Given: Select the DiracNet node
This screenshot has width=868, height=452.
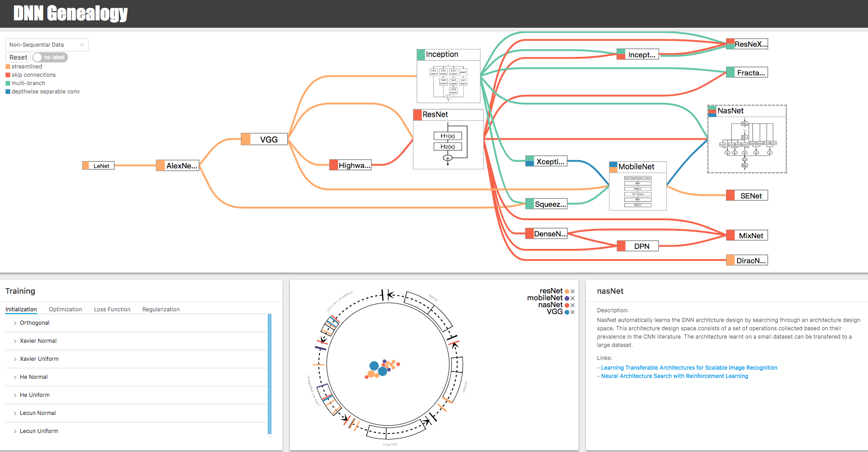Looking at the screenshot, I should 747,260.
